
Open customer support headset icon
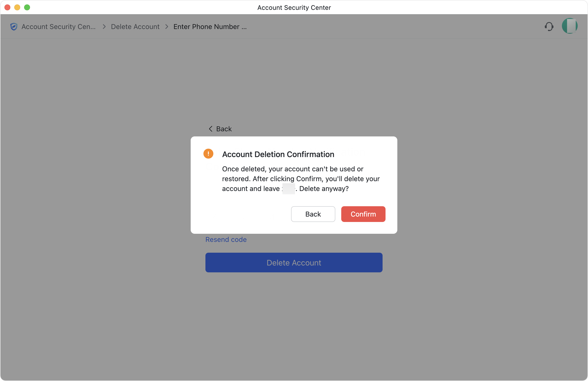pyautogui.click(x=549, y=26)
